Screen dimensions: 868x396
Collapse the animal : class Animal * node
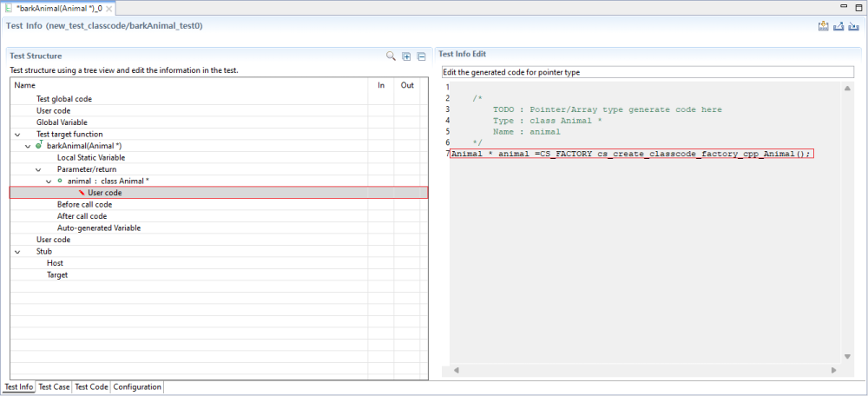coord(49,181)
